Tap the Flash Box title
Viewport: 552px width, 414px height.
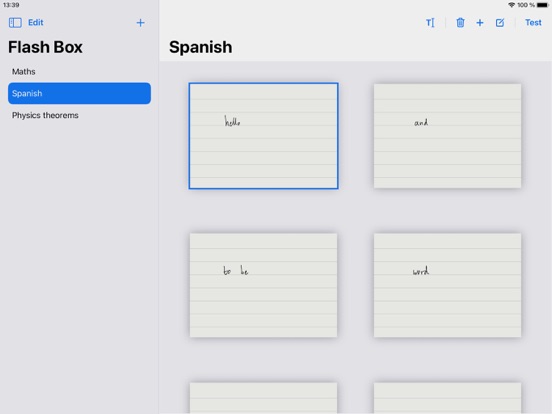click(x=45, y=47)
